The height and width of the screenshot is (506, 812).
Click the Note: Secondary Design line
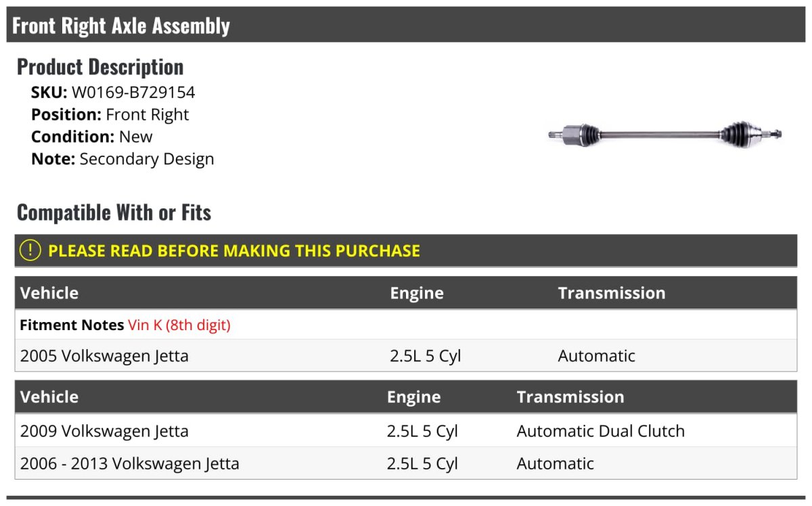[x=122, y=160]
